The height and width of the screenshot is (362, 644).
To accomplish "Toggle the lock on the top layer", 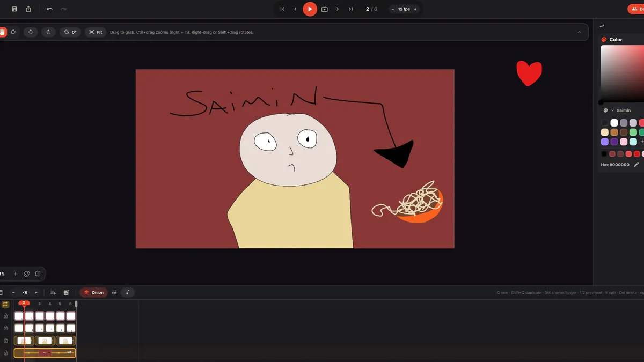I will (6, 316).
